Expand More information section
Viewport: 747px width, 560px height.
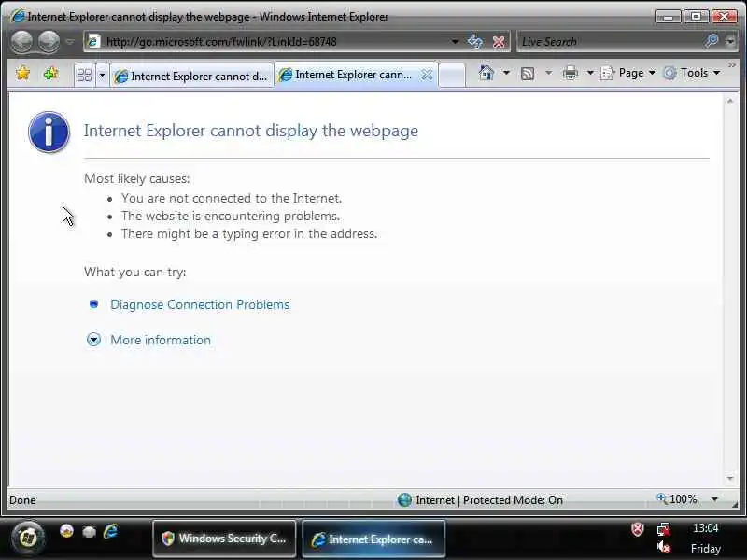pos(94,340)
